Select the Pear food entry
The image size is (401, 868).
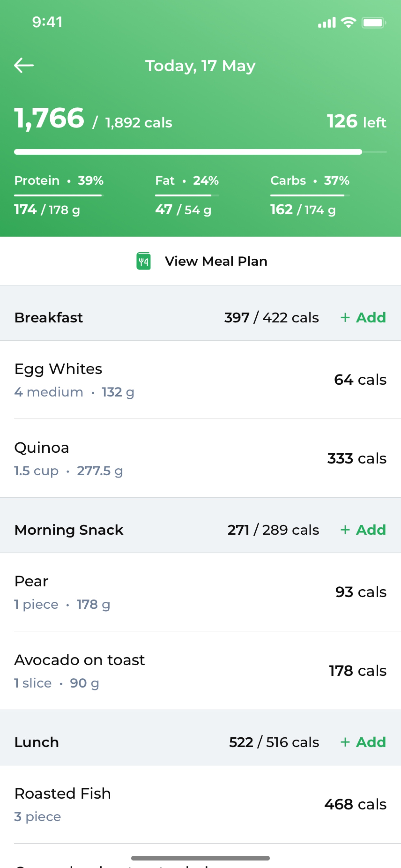pyautogui.click(x=201, y=592)
